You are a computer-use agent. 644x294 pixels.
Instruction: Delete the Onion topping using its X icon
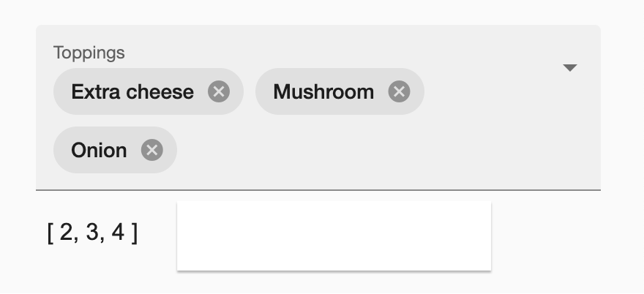click(152, 150)
